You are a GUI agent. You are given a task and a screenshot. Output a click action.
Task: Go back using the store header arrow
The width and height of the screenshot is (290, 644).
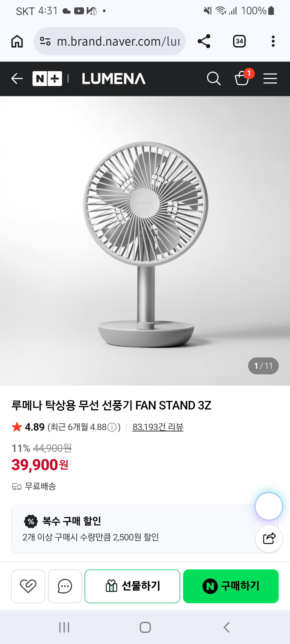click(x=17, y=79)
